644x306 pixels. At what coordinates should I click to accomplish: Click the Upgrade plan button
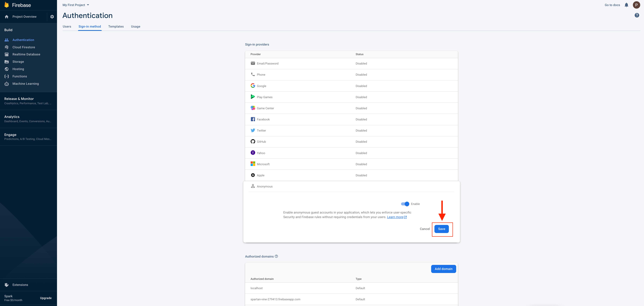point(46,298)
